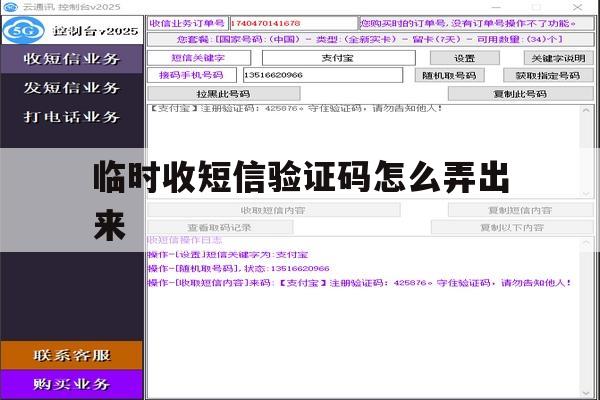This screenshot has height=400, width=600.
Task: Click 随机取号码 button
Action: 450,75
